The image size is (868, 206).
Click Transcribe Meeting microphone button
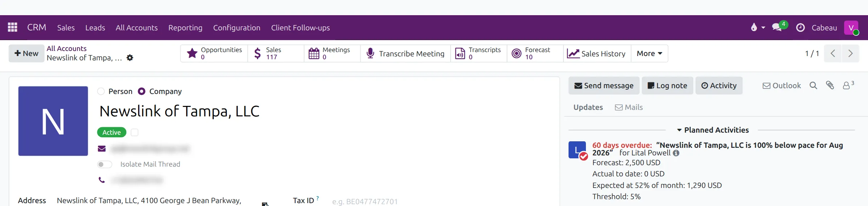405,53
